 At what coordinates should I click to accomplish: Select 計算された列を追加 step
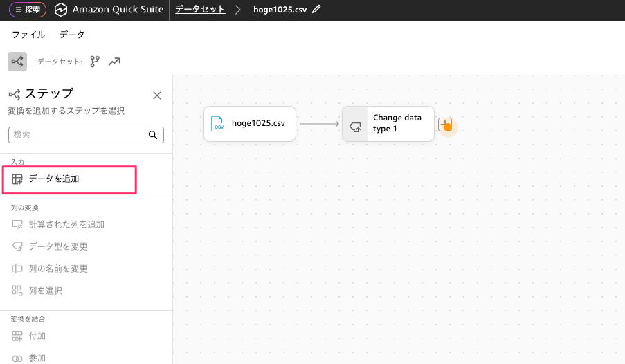[x=66, y=224]
